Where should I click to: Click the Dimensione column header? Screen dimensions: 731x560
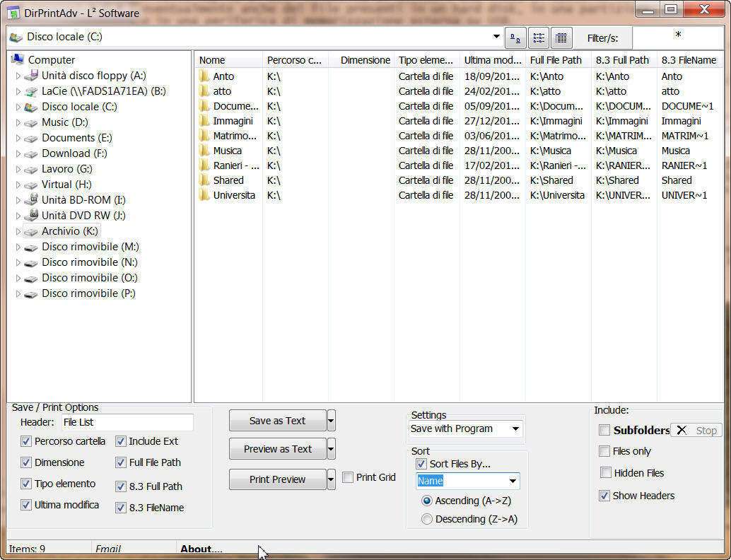[x=361, y=60]
